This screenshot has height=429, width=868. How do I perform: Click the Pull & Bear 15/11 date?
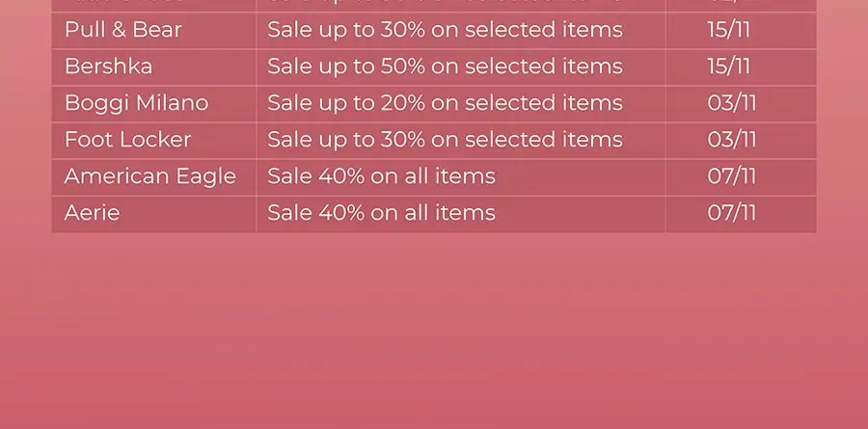point(728,30)
